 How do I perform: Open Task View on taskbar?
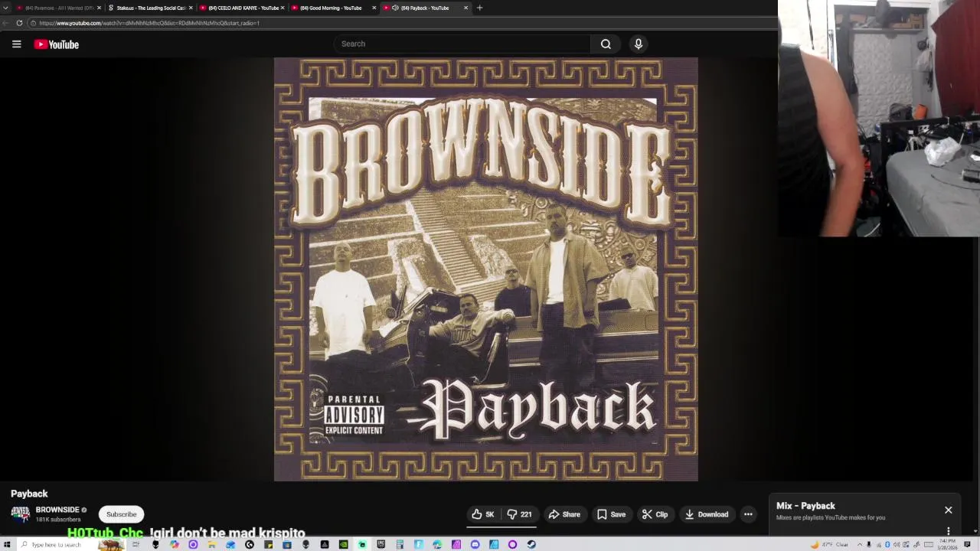coord(136,545)
